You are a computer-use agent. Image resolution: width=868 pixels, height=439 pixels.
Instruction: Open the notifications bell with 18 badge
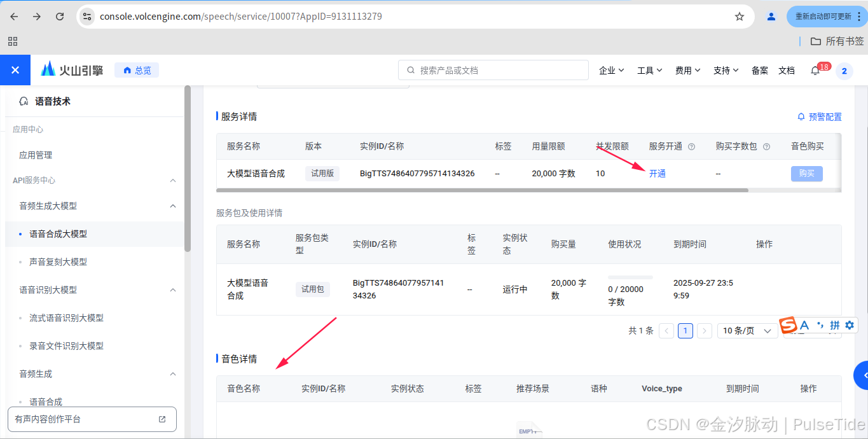(815, 71)
